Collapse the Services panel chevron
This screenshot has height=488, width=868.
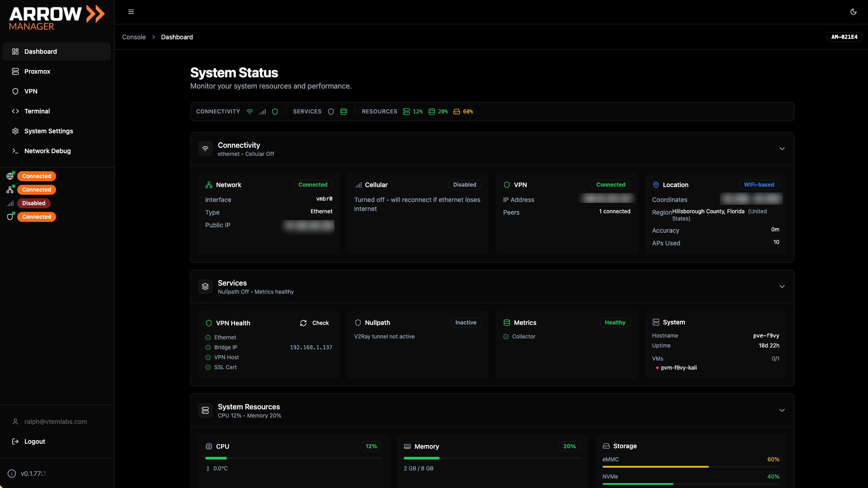pos(783,286)
